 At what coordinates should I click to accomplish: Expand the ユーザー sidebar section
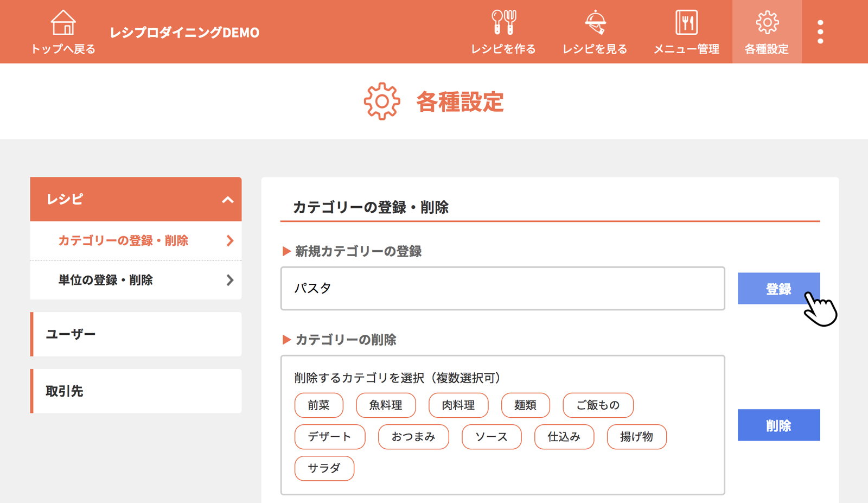pyautogui.click(x=136, y=334)
